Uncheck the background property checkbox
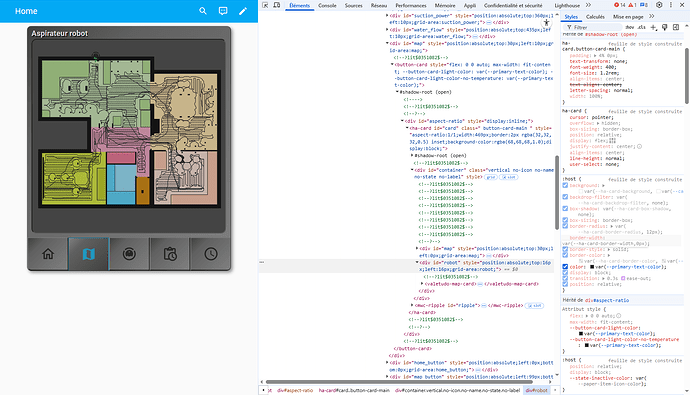Viewport: 690px width, 395px height. point(565,185)
